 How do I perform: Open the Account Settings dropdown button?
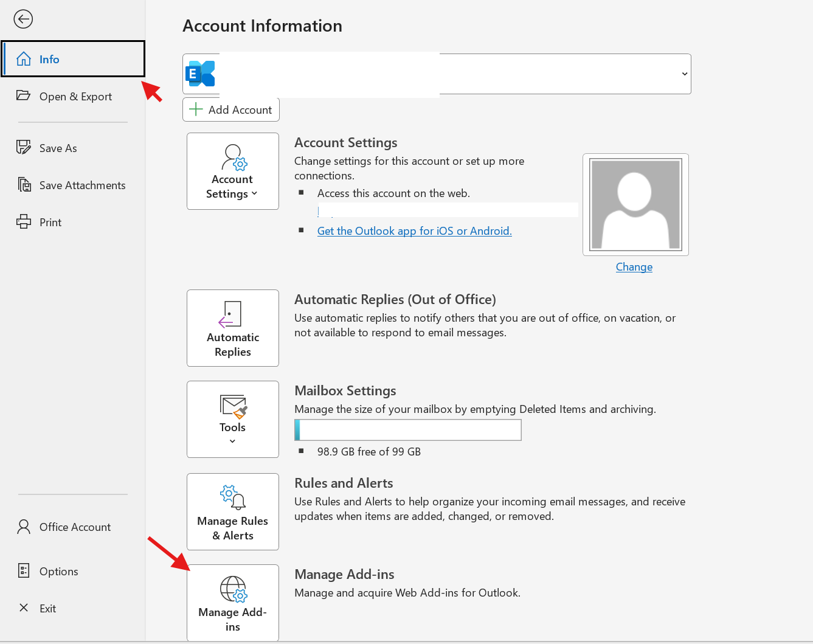click(233, 171)
